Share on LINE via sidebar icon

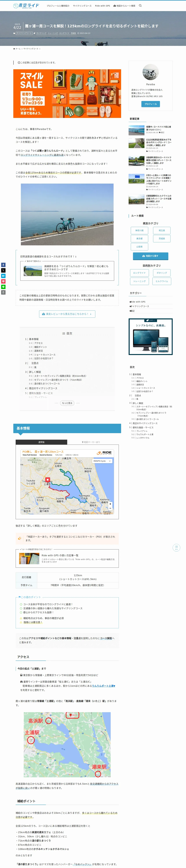pos(3,287)
